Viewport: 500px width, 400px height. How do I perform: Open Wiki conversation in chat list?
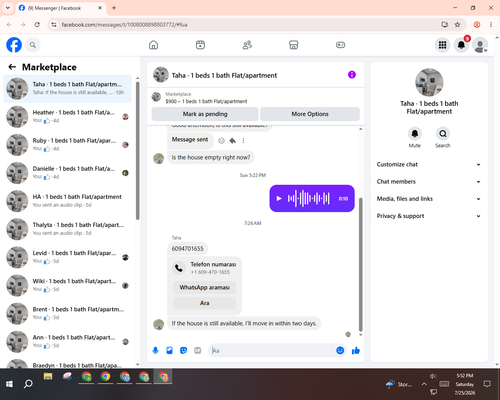coord(67,285)
